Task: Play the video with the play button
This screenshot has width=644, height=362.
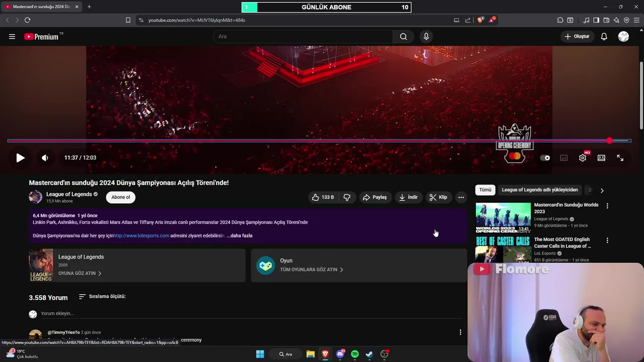Action: click(20, 158)
